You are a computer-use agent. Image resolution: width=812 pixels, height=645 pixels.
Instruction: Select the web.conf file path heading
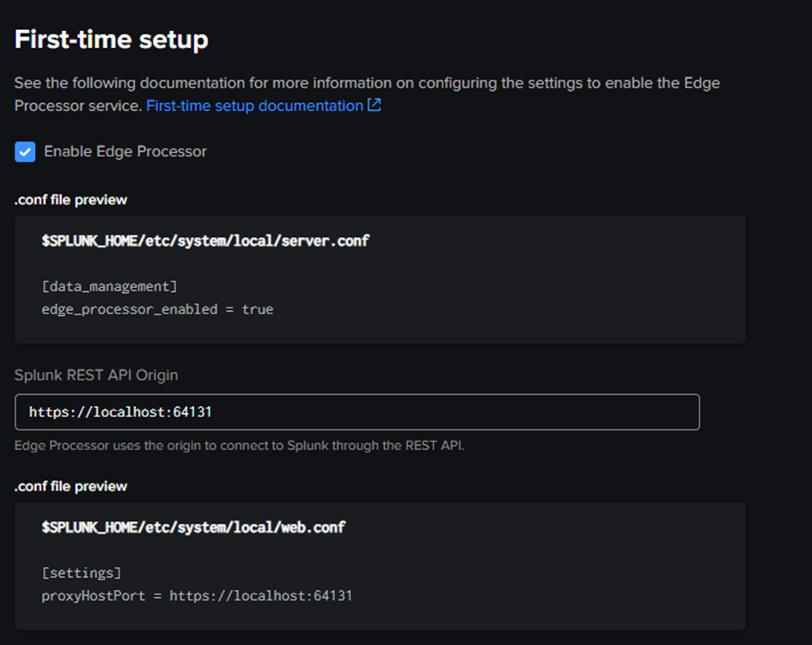193,527
